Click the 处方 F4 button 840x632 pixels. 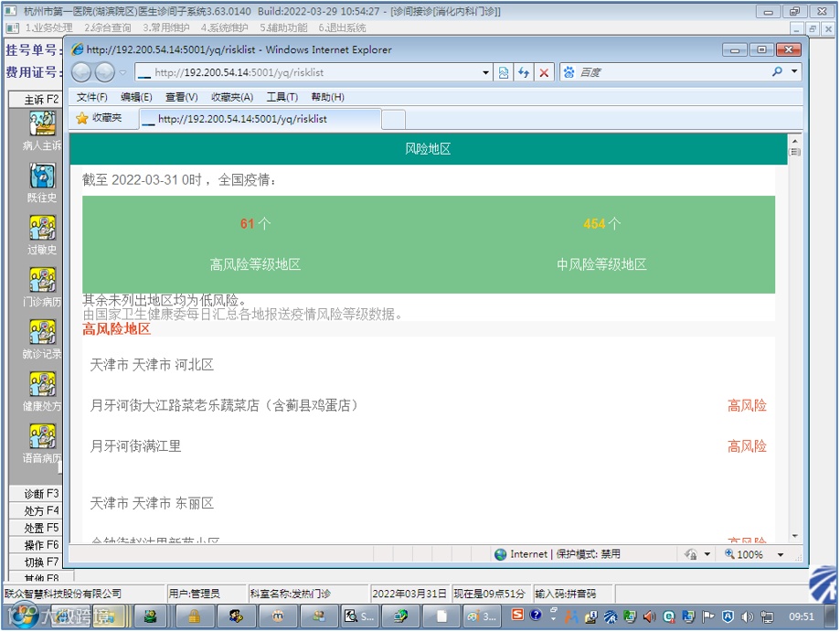point(36,510)
